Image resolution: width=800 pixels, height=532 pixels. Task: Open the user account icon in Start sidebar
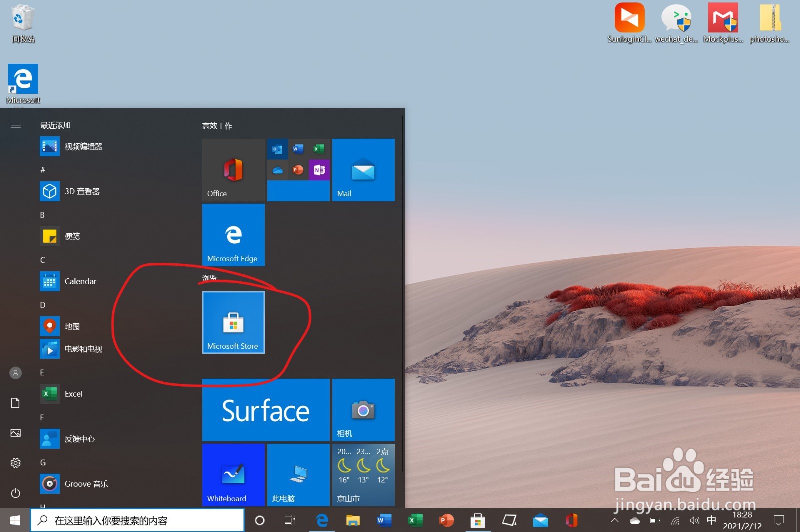point(16,373)
